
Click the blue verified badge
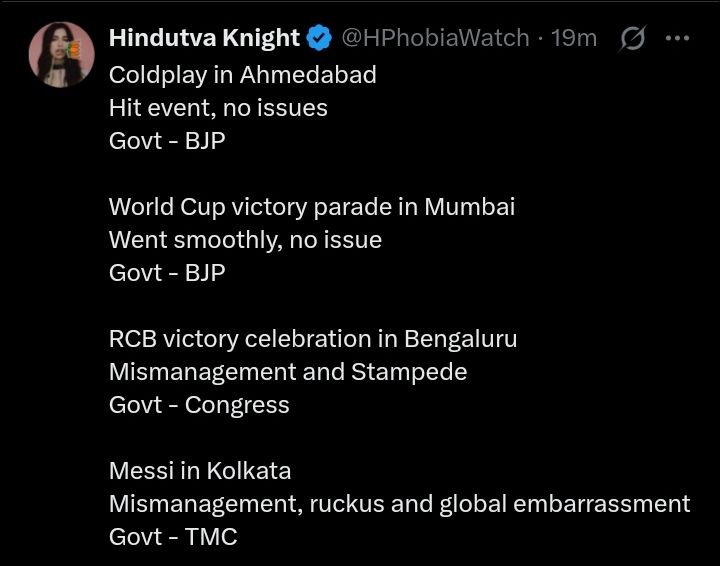point(319,39)
